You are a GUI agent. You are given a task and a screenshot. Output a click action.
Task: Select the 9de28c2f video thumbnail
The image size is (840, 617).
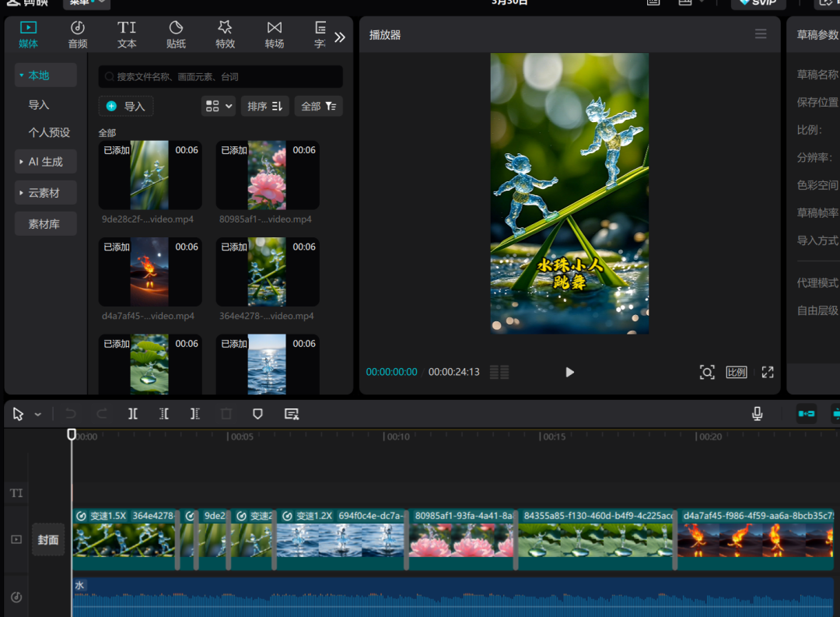coord(150,175)
